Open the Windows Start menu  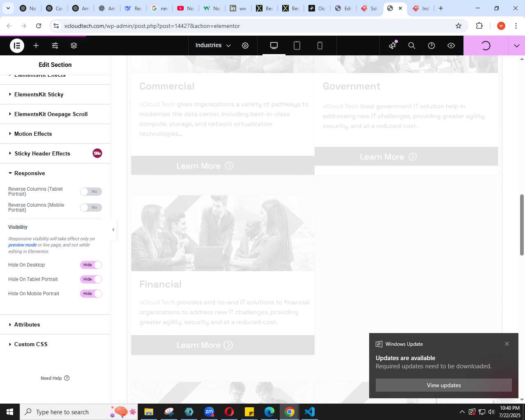point(10,412)
